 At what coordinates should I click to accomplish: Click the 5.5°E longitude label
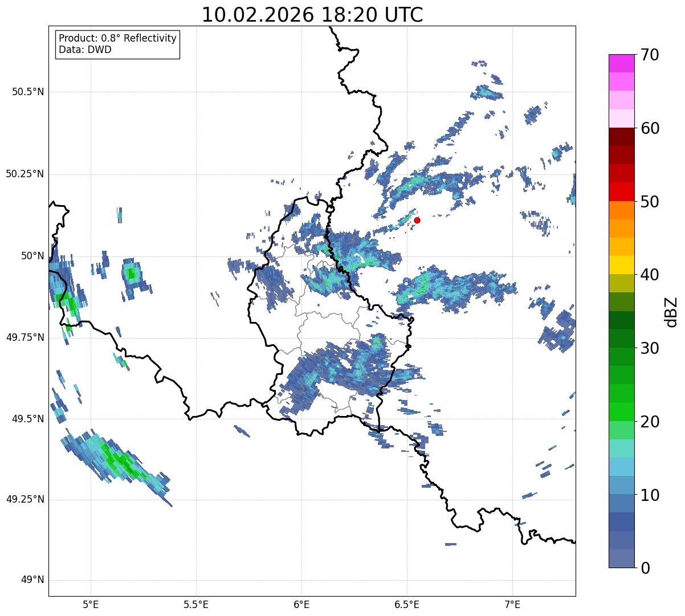[x=196, y=604]
